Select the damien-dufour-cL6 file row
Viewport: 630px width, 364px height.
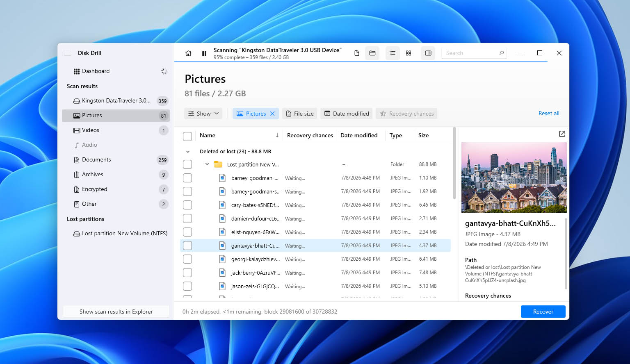point(315,218)
